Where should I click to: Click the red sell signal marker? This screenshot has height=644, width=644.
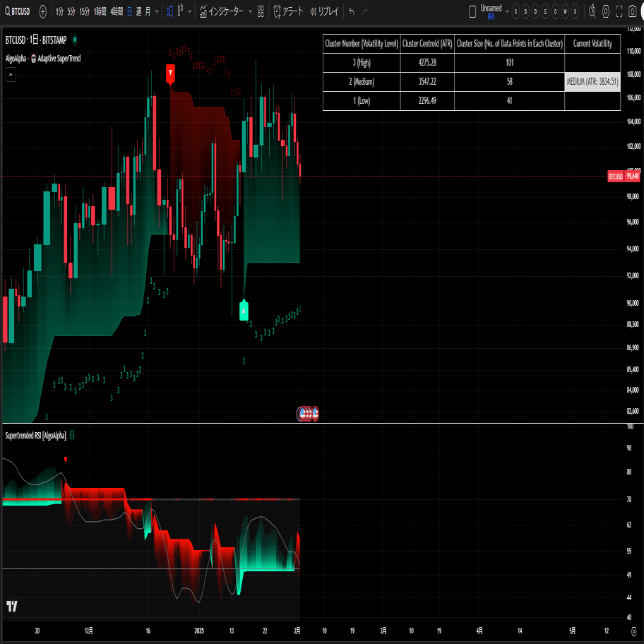[170, 74]
